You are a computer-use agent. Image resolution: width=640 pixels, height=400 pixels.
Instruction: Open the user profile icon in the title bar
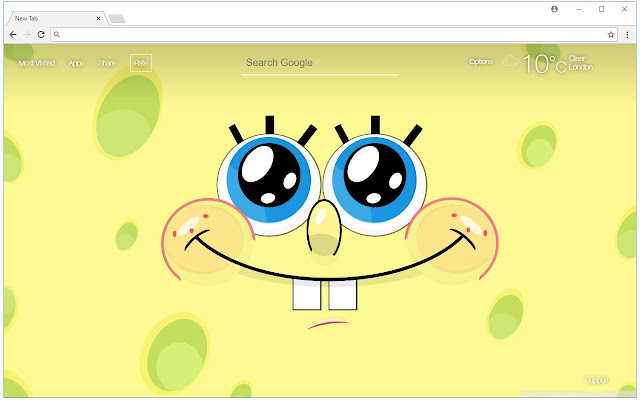[554, 9]
